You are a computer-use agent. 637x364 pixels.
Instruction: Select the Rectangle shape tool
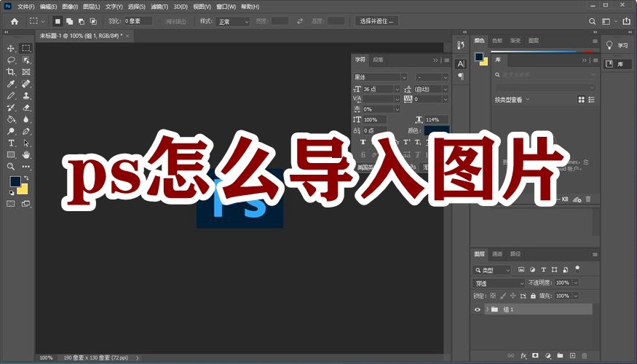tap(11, 155)
